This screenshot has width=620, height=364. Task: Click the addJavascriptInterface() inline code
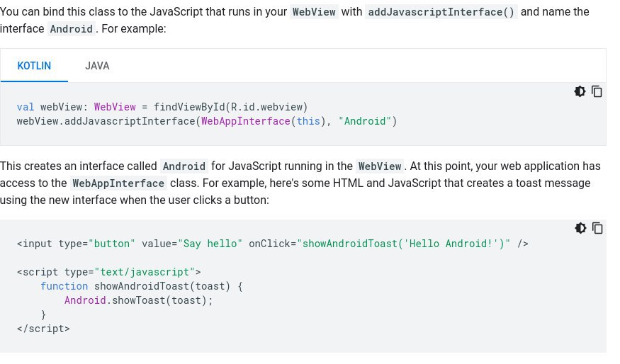click(441, 12)
